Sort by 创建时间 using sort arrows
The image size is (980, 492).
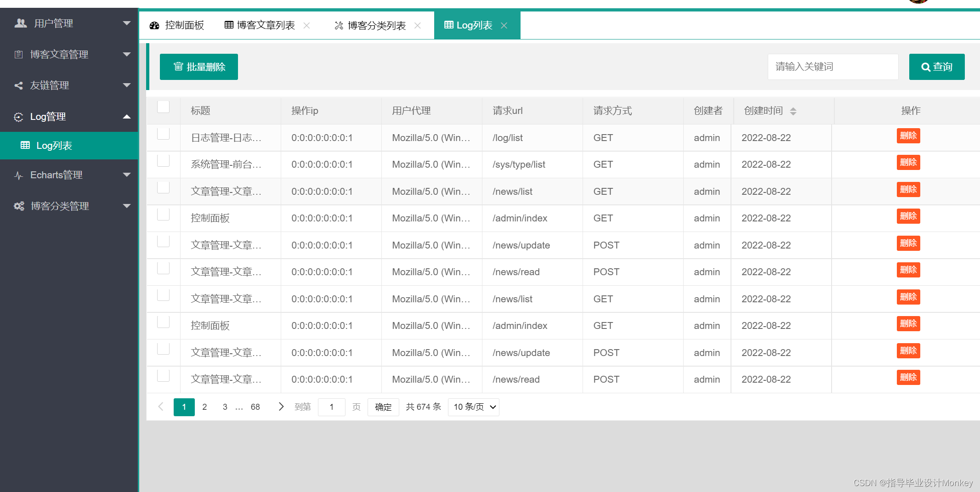[793, 111]
